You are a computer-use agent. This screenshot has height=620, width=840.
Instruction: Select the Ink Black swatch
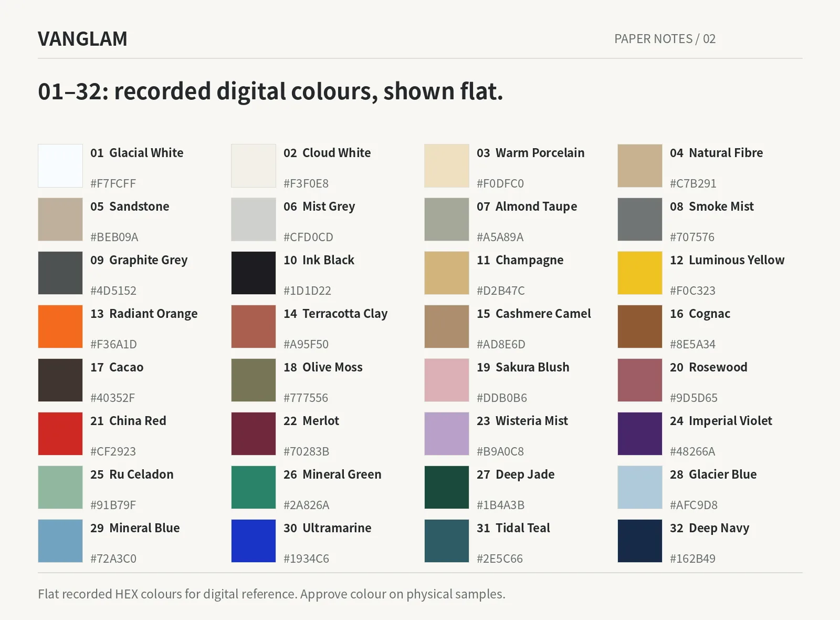(254, 273)
